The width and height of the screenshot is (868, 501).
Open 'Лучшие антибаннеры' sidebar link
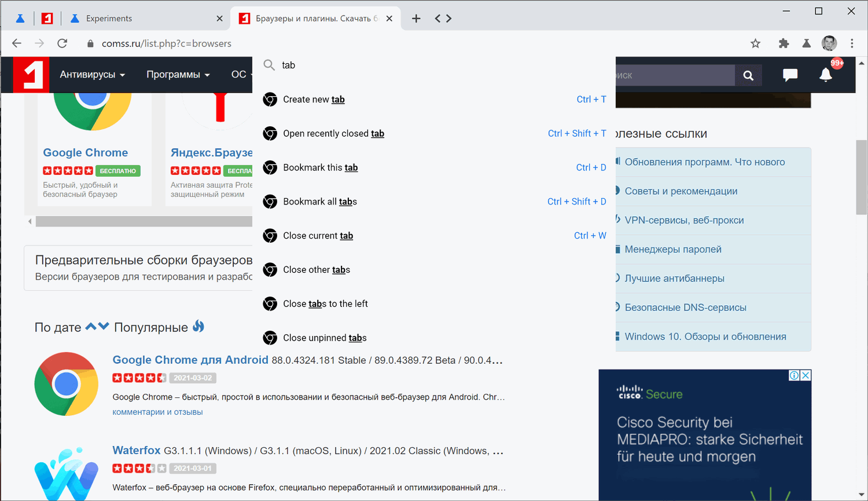click(675, 279)
